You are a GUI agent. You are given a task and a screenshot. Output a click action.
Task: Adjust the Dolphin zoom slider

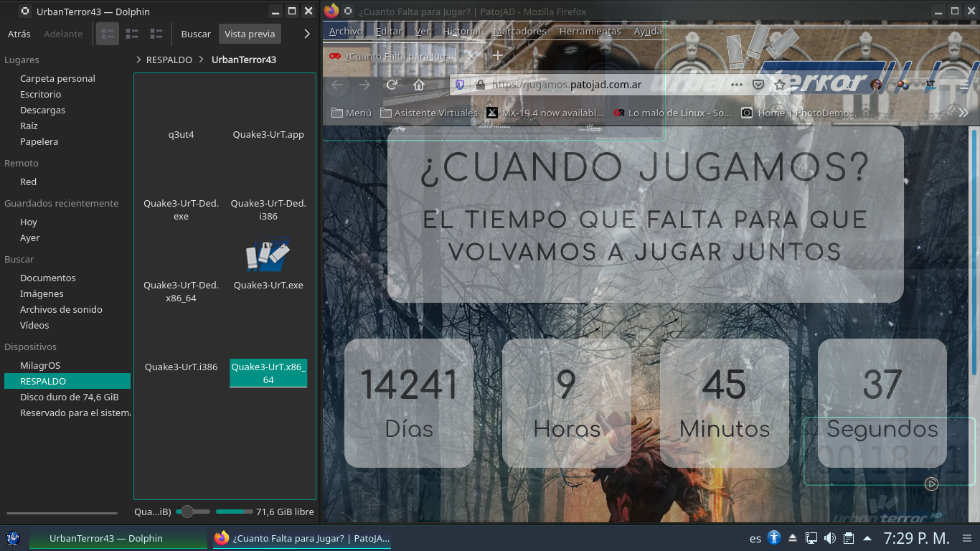(x=187, y=512)
